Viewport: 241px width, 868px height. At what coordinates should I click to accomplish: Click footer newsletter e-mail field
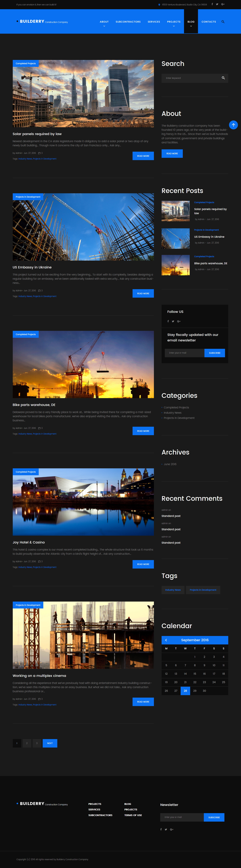[182, 817]
